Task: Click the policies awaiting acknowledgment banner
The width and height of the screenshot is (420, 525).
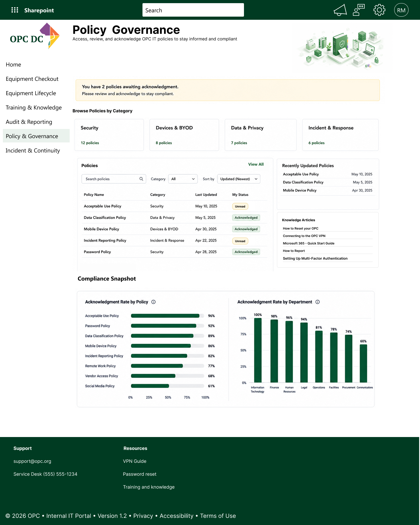Action: (x=228, y=90)
